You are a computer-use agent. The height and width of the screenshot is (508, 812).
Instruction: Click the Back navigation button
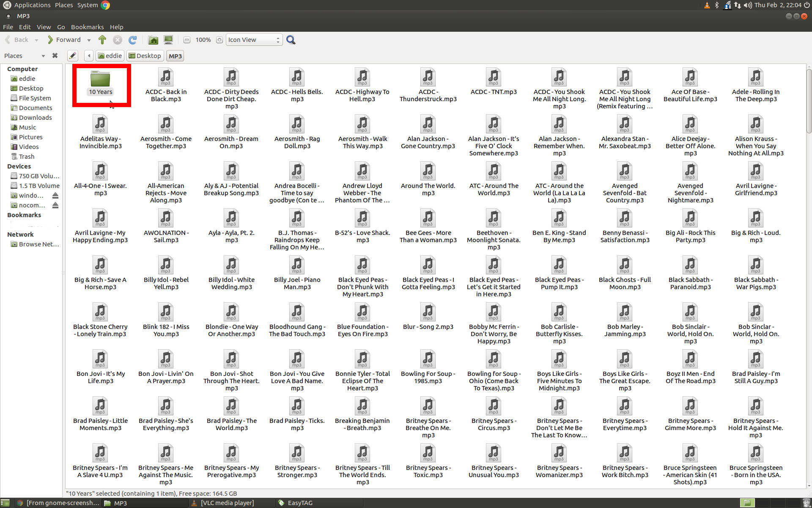click(16, 40)
